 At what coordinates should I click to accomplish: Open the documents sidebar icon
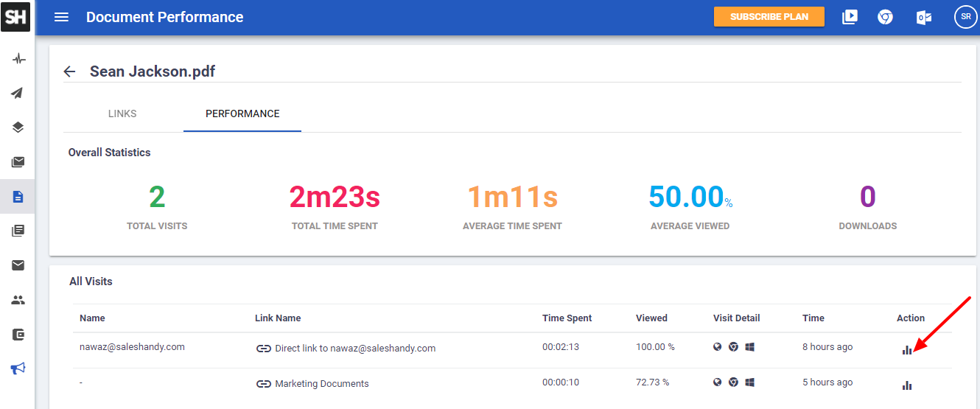18,197
